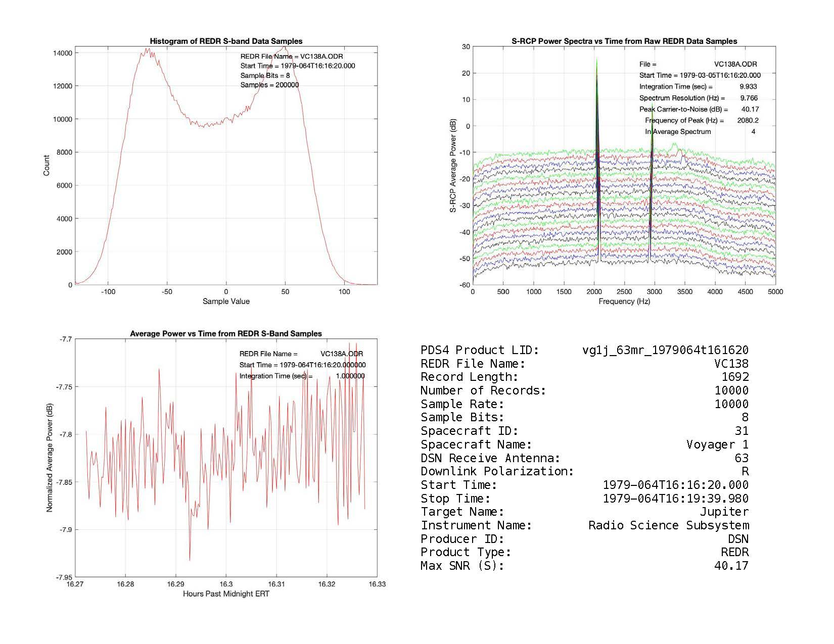Click the 'Samples = 200000' histogram annotation

pos(269,85)
